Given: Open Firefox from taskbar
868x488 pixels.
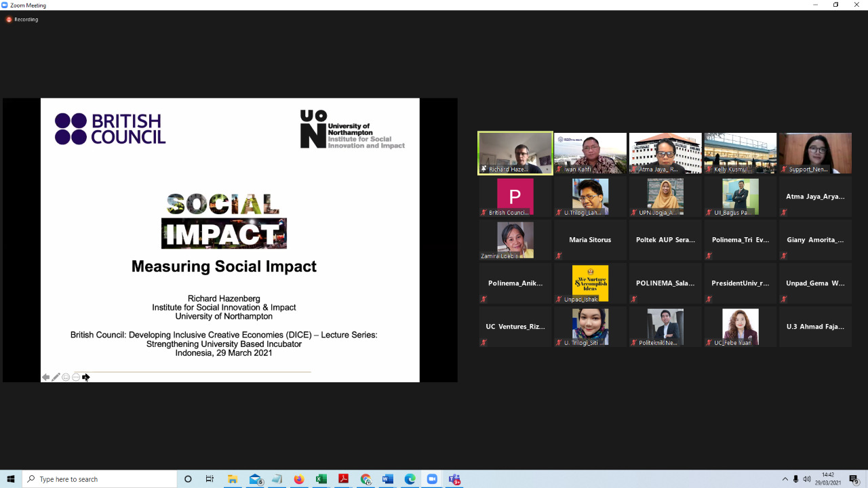Looking at the screenshot, I should pyautogui.click(x=299, y=479).
